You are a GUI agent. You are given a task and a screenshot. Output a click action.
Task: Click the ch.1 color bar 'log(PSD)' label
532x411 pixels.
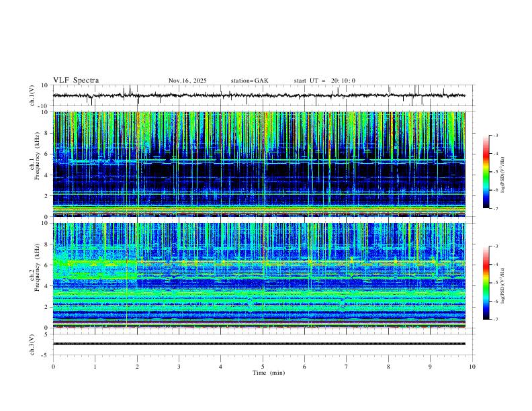[503, 175]
